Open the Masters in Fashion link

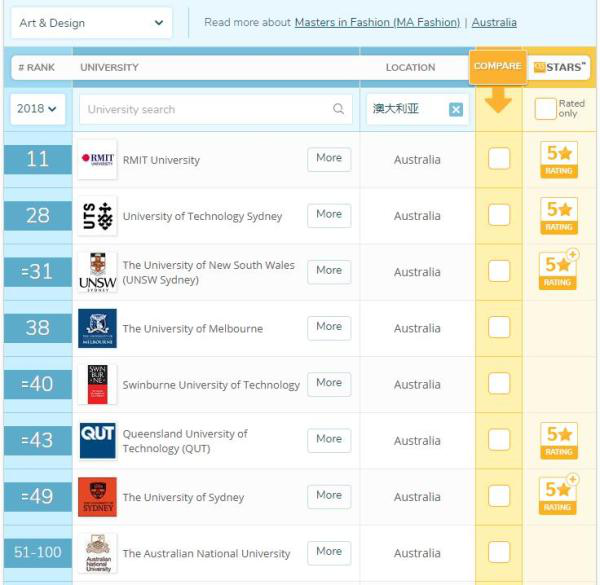coord(377,23)
